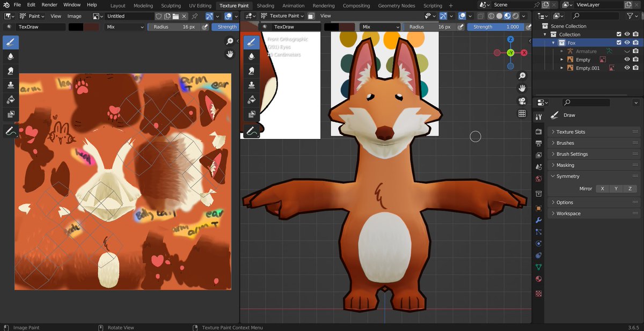644x331 pixels.
Task: Select the Clone tool in image editor
Action: coord(11,85)
